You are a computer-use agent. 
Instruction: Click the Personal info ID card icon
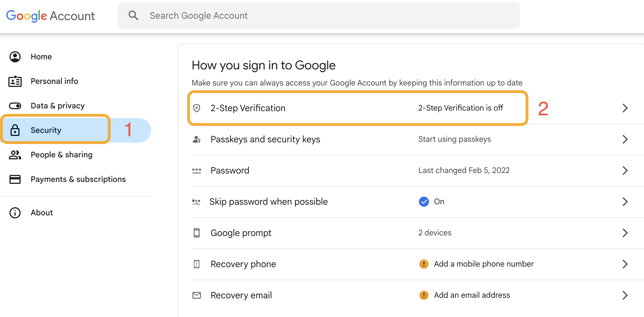point(15,81)
